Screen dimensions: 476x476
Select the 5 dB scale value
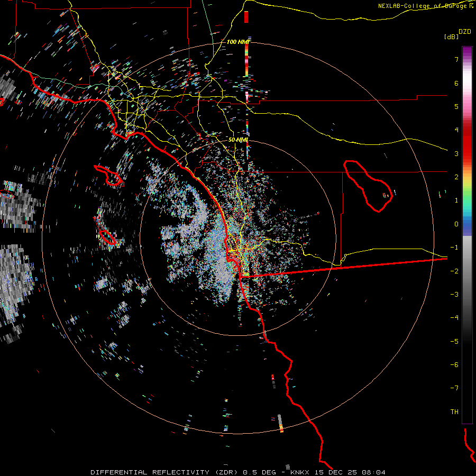tap(456, 106)
